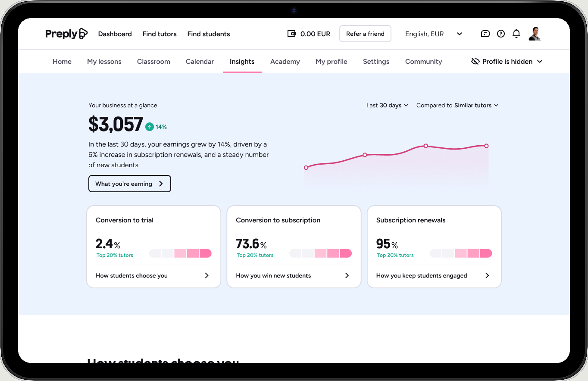
Task: Select the Insights tab
Action: tap(242, 62)
